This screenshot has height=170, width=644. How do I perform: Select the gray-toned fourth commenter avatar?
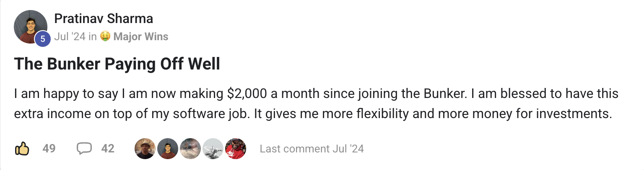(213, 149)
